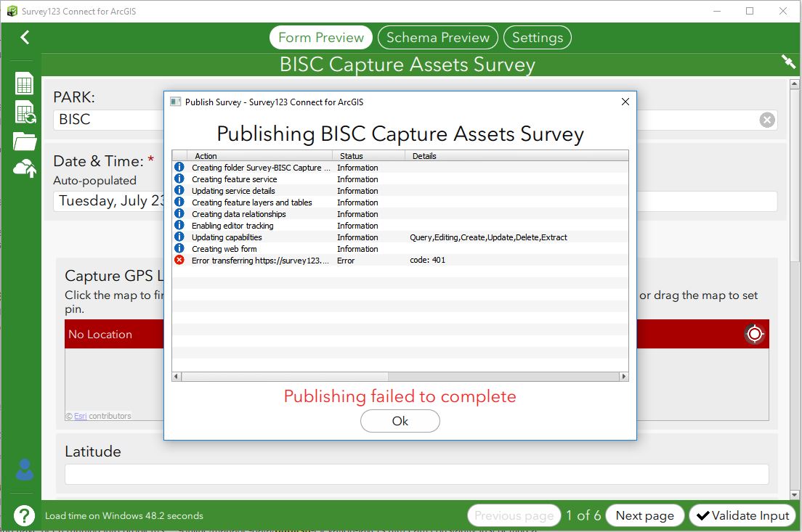Click the pin icon beside survey title
The image size is (802, 532).
point(788,62)
